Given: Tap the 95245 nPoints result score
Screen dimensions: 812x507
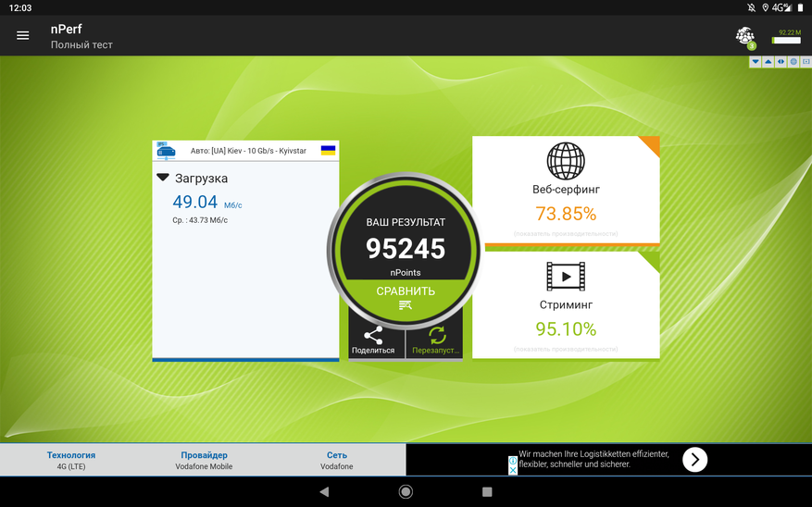Looking at the screenshot, I should 406,249.
